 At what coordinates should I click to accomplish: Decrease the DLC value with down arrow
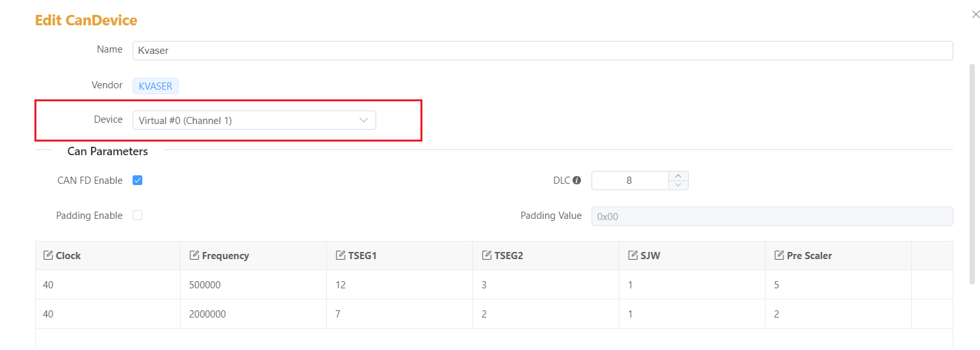678,185
